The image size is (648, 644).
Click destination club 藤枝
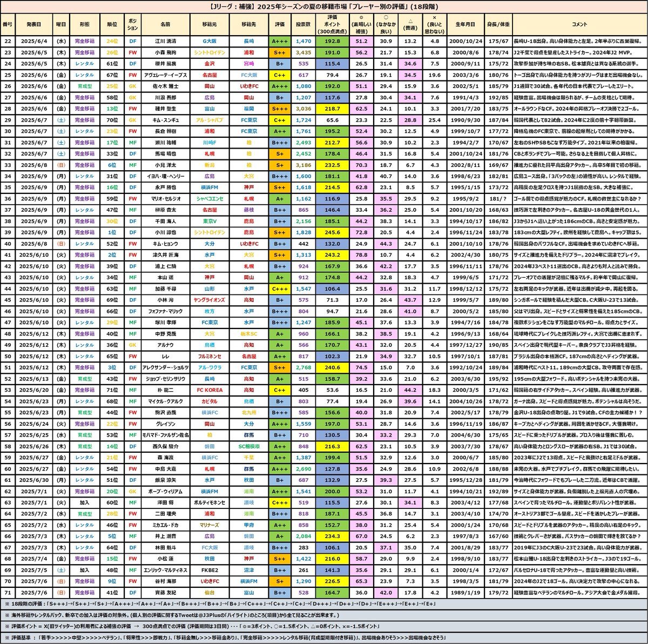pyautogui.click(x=248, y=210)
